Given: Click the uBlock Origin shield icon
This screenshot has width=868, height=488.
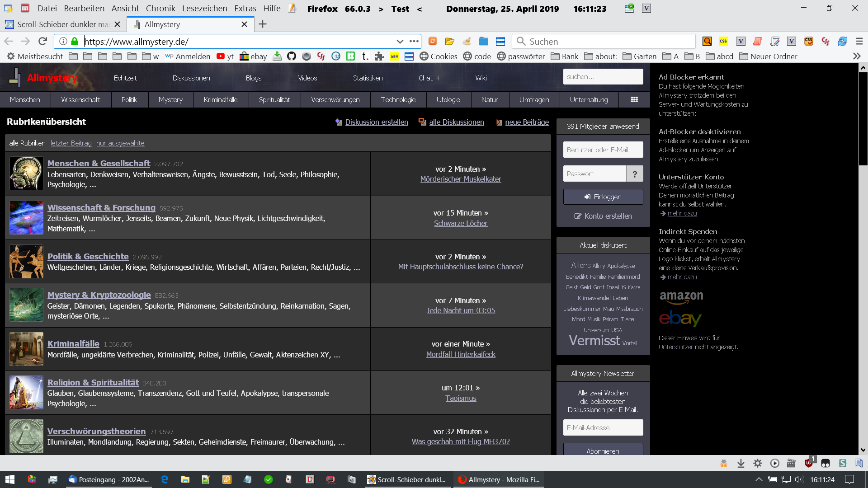Looking at the screenshot, I should 808,463.
